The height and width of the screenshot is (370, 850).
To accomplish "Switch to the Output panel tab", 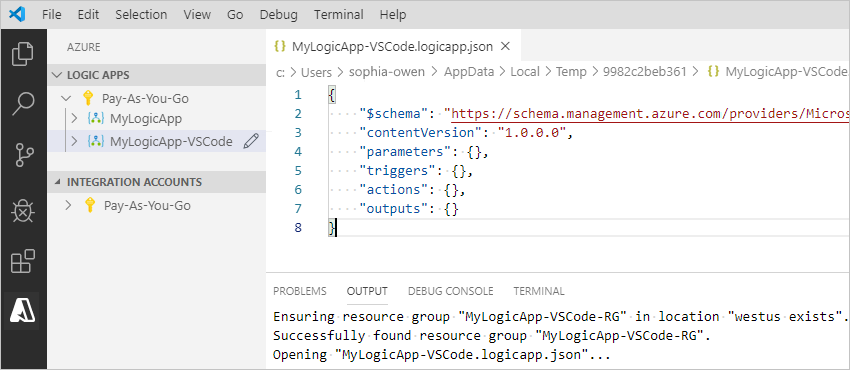I will tap(367, 291).
